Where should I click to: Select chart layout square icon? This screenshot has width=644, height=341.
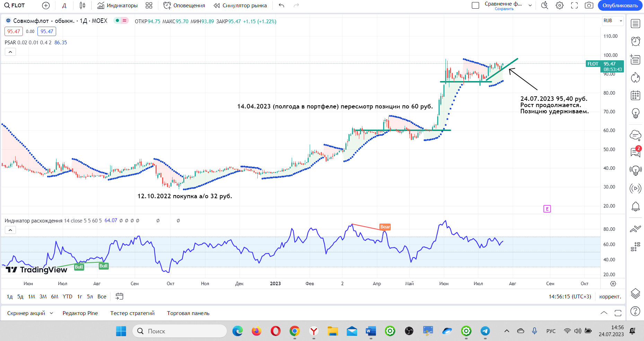click(x=476, y=6)
